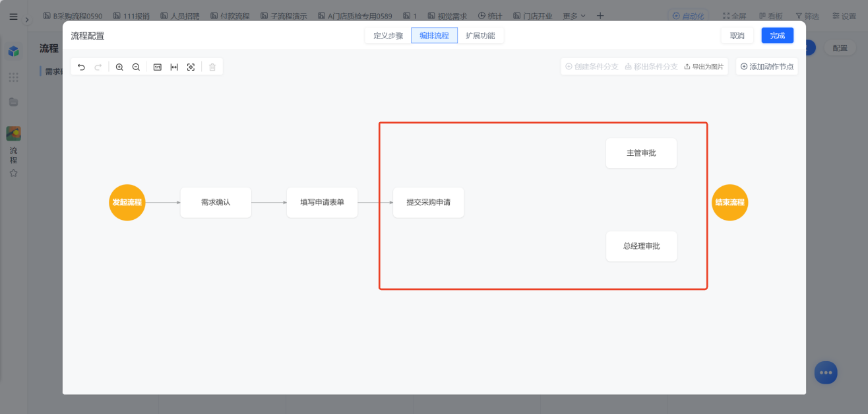Open the B采购流程0590 tab

click(x=73, y=16)
